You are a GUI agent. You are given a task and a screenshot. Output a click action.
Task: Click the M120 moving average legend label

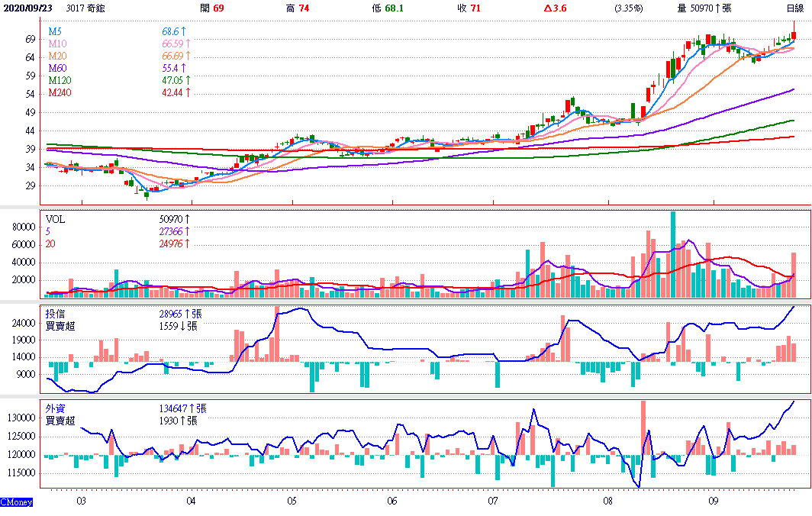click(60, 80)
